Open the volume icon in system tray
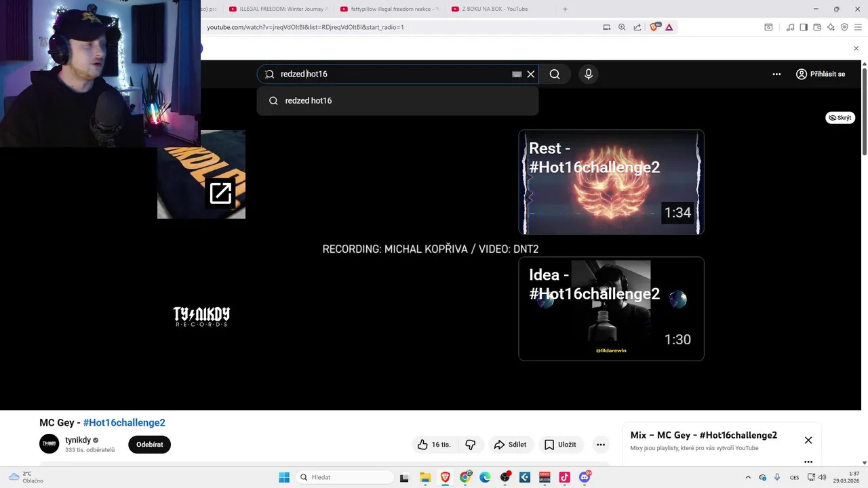 [x=822, y=477]
